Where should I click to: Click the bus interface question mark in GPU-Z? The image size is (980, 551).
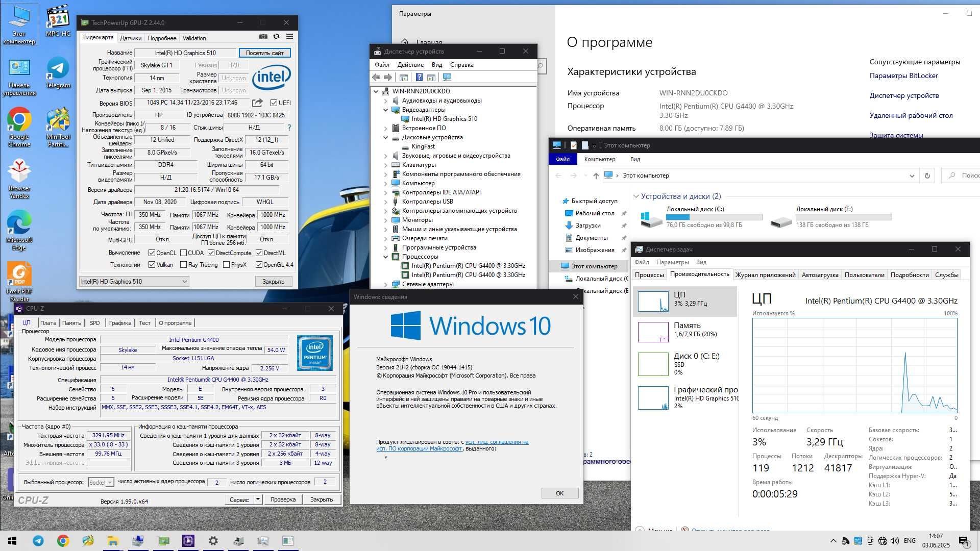289,128
